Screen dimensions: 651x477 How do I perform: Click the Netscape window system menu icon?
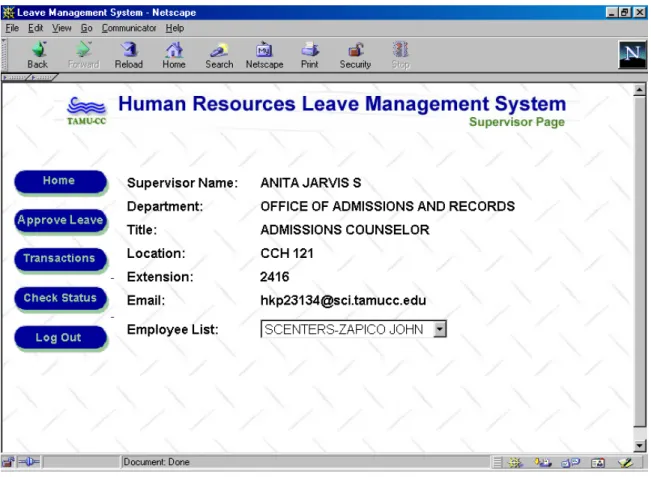[8, 12]
